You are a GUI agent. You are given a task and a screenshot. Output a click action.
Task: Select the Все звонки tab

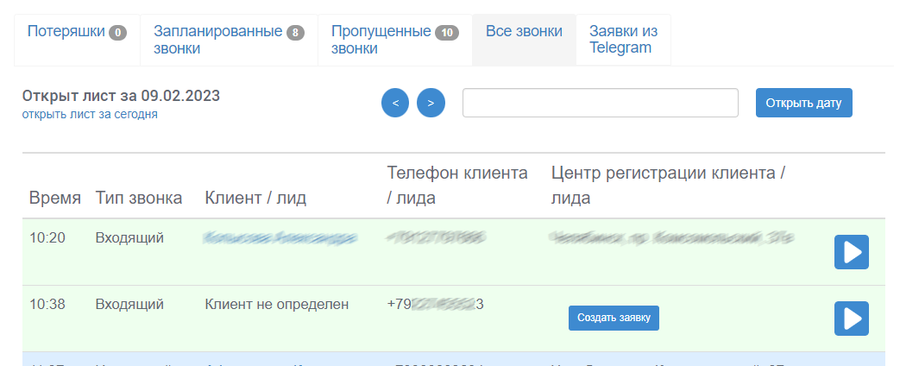524,40
